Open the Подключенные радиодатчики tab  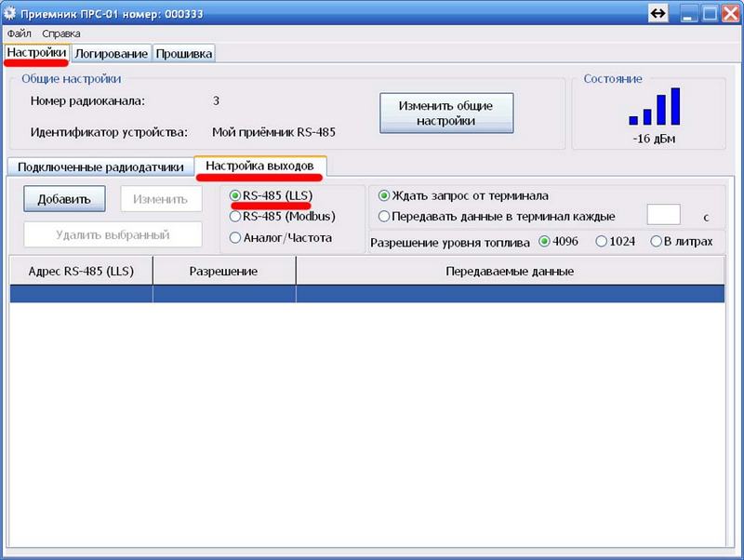pyautogui.click(x=100, y=167)
